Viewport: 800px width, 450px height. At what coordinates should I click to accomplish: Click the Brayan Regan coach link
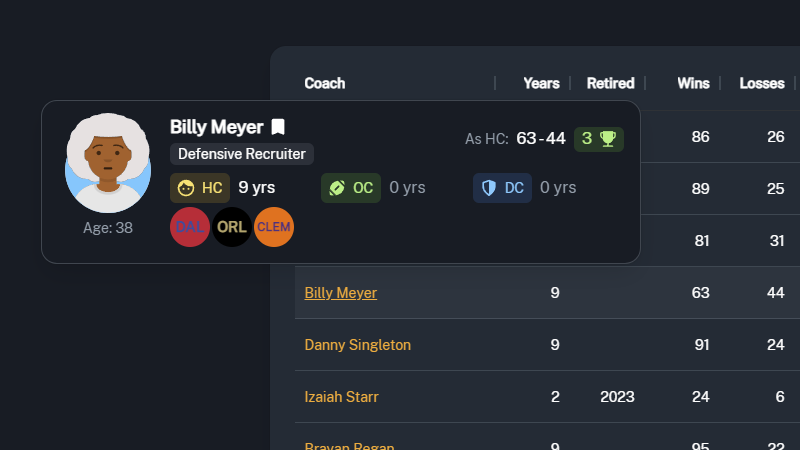[349, 444]
